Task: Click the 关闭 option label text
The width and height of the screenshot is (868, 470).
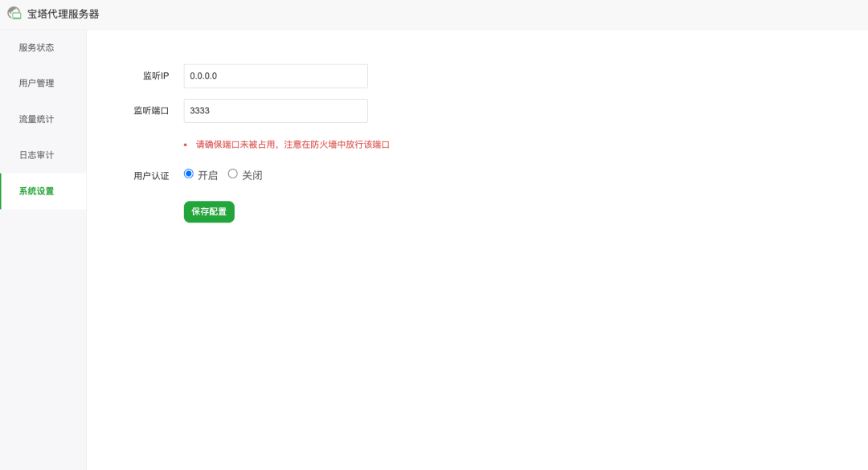Action: pos(252,175)
